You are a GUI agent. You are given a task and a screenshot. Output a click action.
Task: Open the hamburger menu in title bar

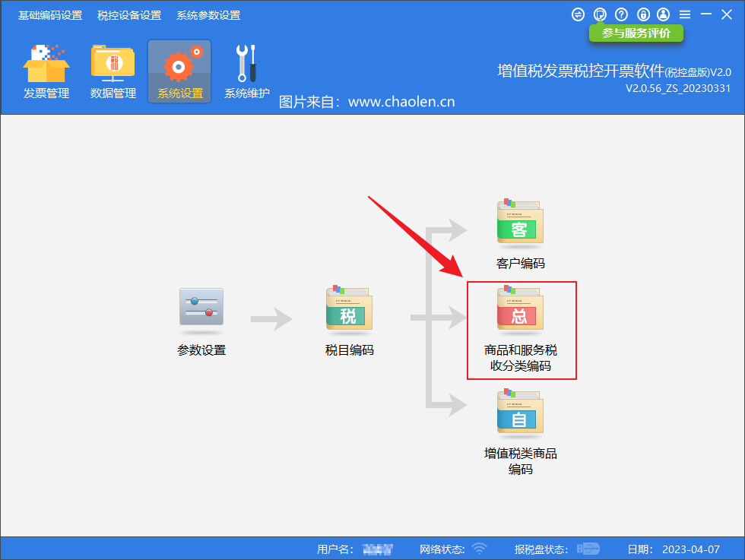pyautogui.click(x=685, y=14)
